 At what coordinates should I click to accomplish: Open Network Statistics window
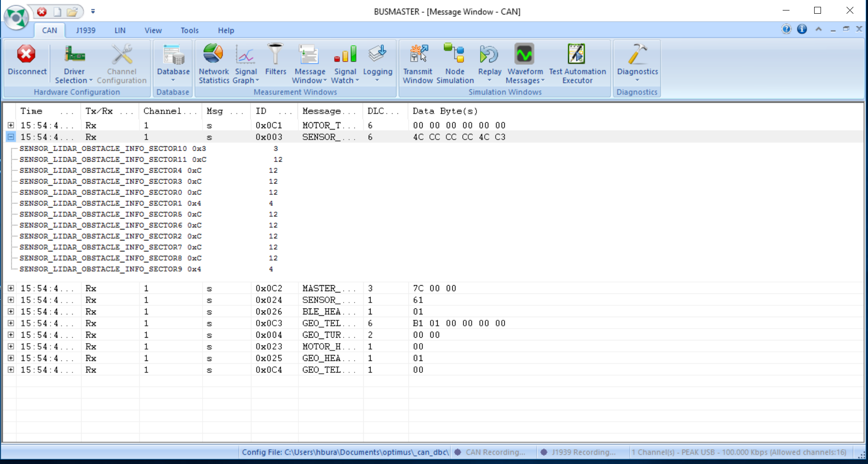click(x=214, y=63)
